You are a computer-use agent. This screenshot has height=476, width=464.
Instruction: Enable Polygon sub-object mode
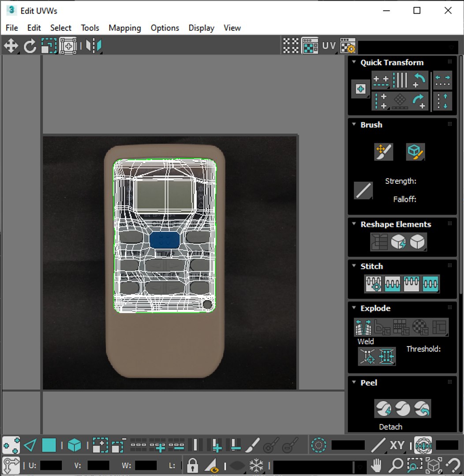click(x=49, y=445)
